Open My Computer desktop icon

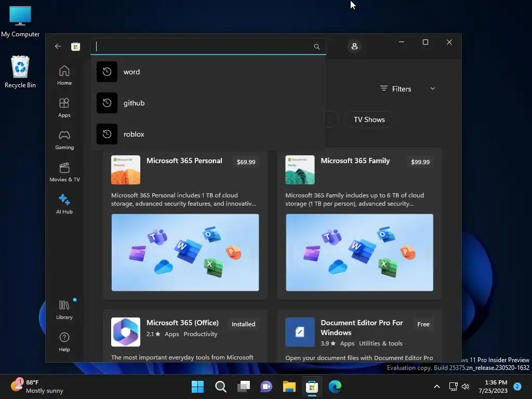click(20, 22)
